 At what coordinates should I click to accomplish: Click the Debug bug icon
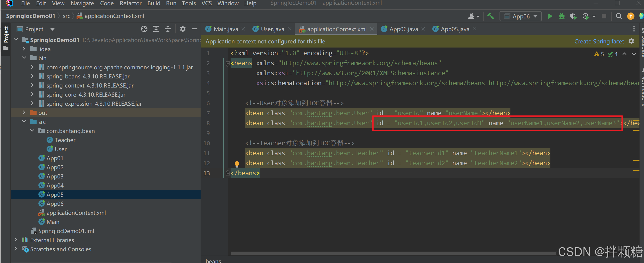[562, 16]
